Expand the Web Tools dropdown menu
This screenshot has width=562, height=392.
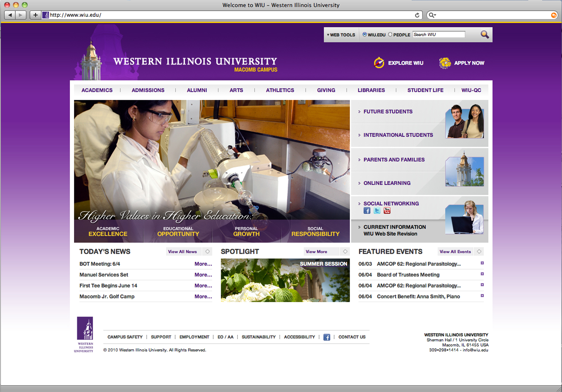click(x=341, y=35)
